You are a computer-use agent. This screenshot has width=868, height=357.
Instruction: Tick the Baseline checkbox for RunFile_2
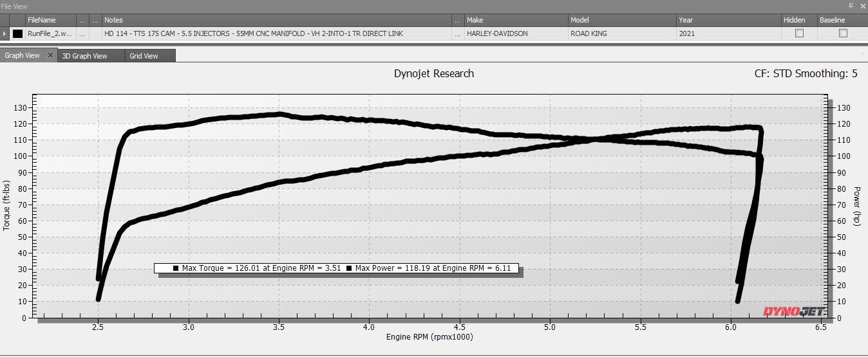843,33
